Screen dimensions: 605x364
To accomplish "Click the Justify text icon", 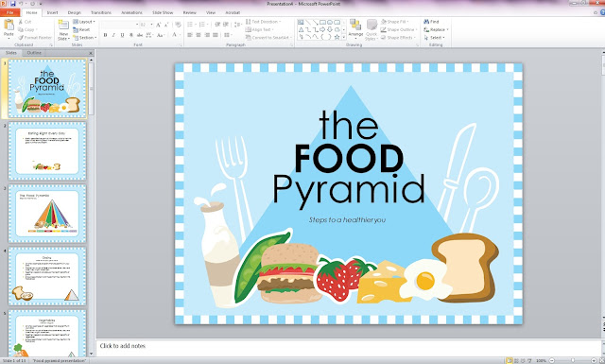I will click(216, 35).
